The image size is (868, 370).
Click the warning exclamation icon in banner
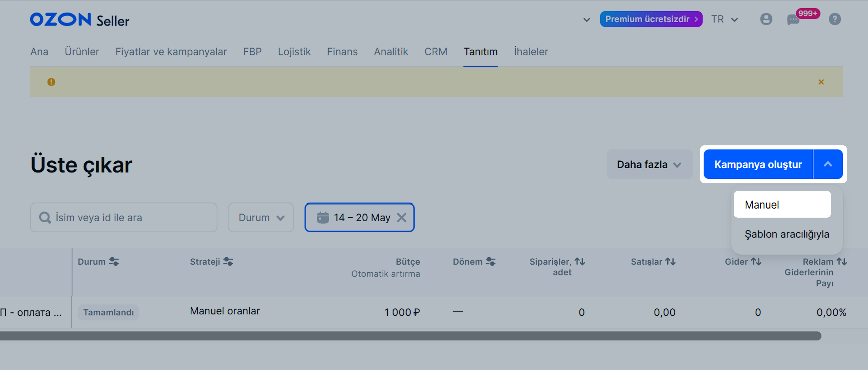point(51,82)
